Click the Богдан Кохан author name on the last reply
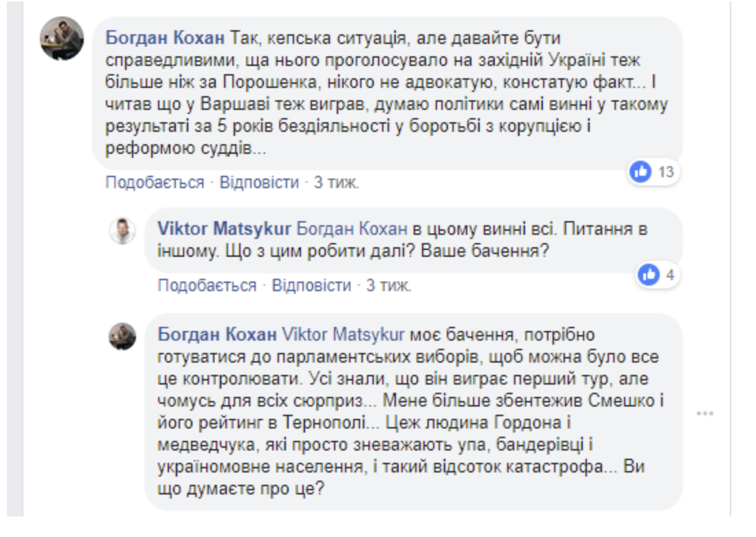 [218, 334]
